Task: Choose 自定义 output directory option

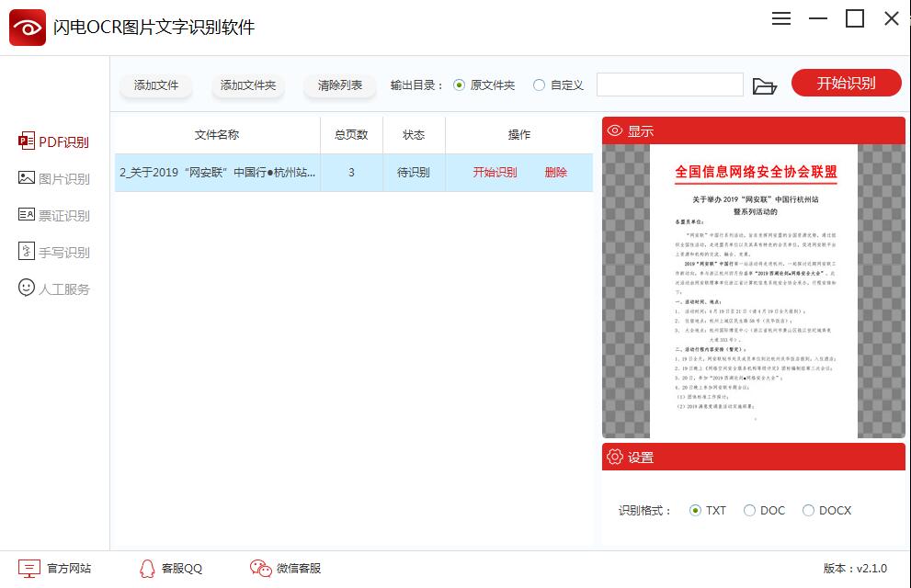Action: point(541,84)
